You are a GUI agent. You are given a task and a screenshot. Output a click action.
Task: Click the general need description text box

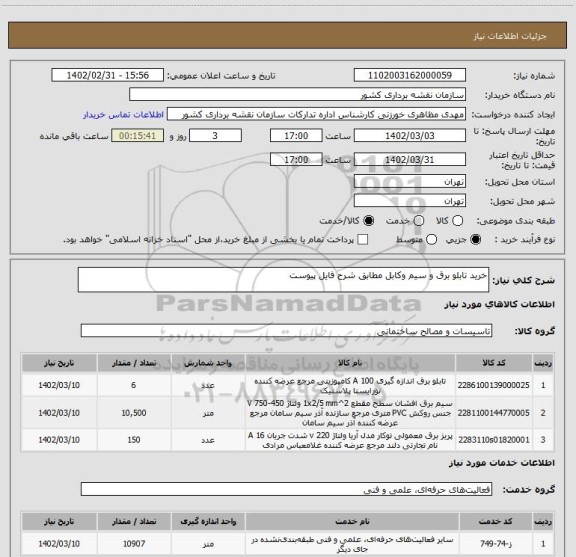[283, 280]
